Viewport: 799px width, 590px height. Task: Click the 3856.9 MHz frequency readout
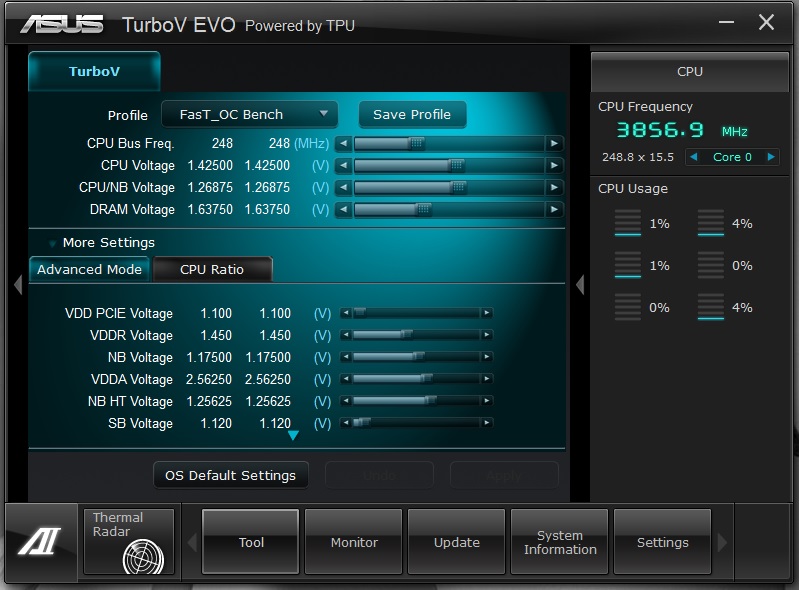(682, 130)
